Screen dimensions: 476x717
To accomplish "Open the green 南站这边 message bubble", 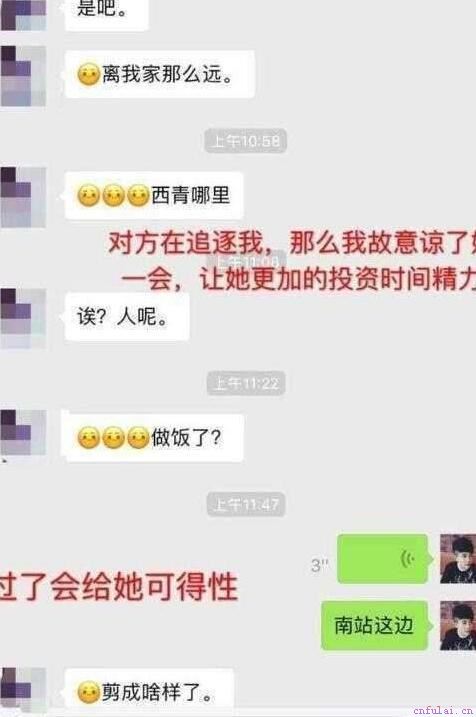I will [x=375, y=626].
